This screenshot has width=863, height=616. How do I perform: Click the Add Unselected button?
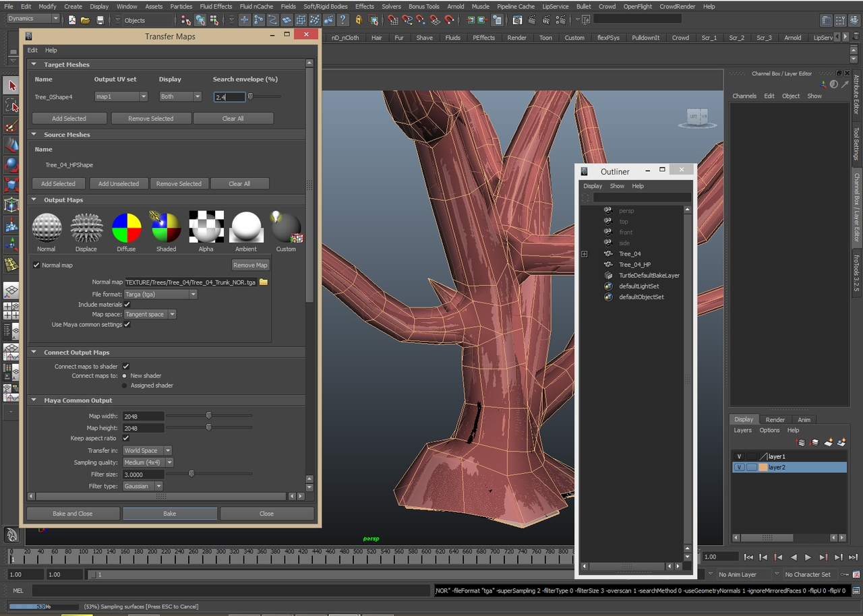pyautogui.click(x=119, y=183)
